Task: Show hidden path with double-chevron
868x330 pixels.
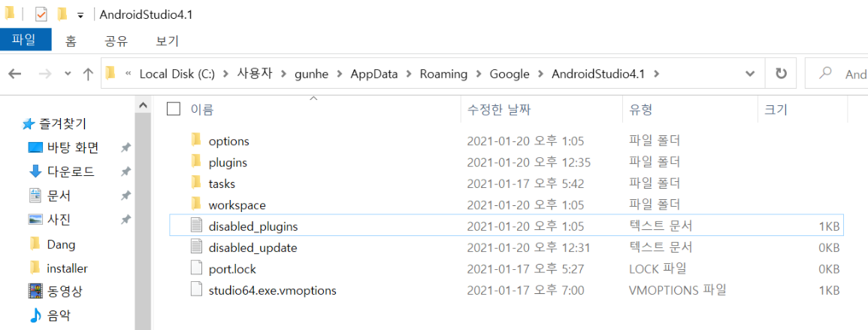Action: click(x=129, y=74)
